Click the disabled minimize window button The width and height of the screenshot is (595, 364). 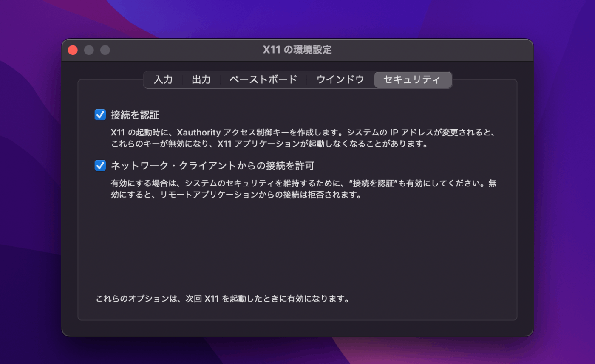pyautogui.click(x=89, y=50)
